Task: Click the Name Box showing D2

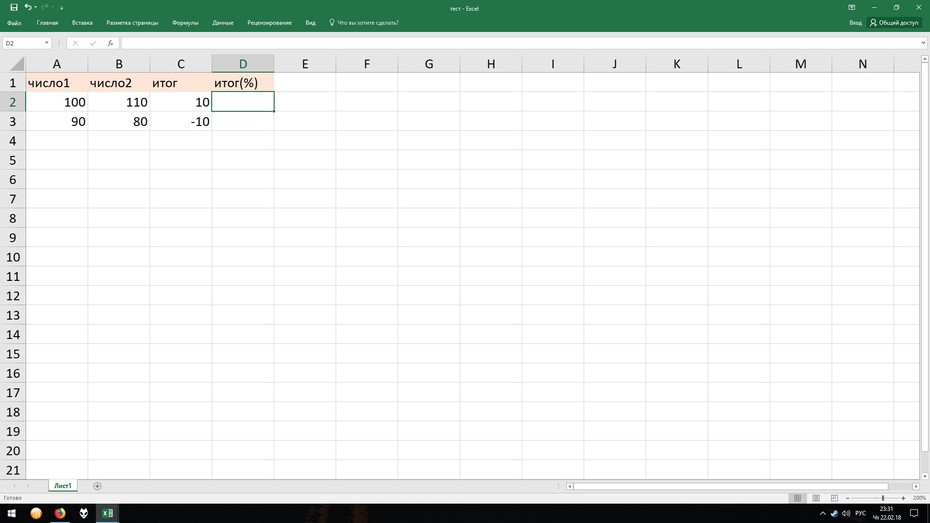Action: (22, 43)
